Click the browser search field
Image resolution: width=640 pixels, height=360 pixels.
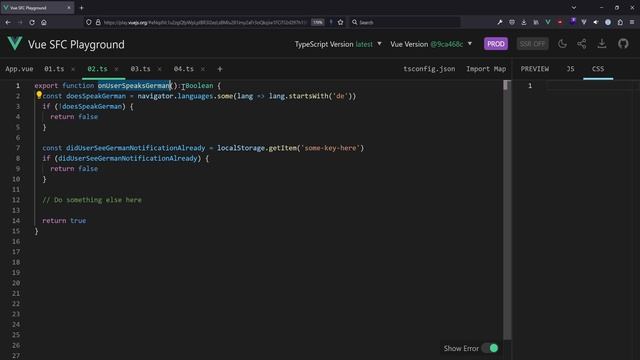point(405,22)
